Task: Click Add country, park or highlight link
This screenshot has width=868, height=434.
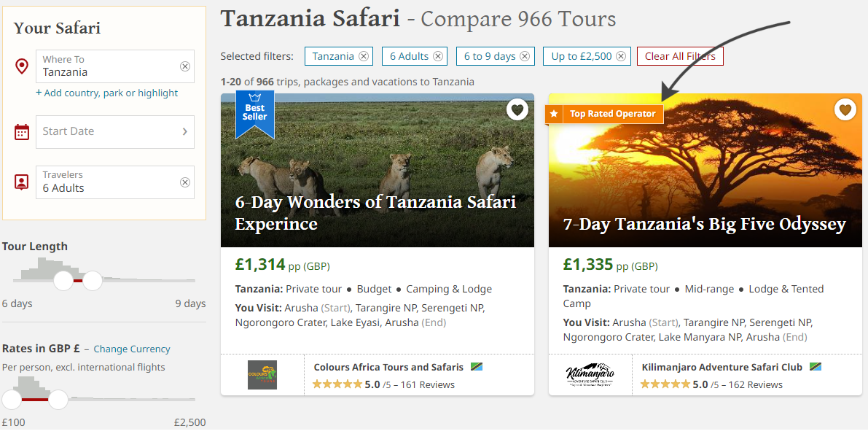Action: pos(106,93)
